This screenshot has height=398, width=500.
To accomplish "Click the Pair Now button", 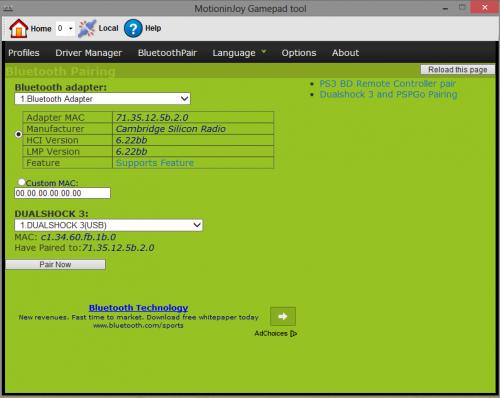I will tap(55, 264).
